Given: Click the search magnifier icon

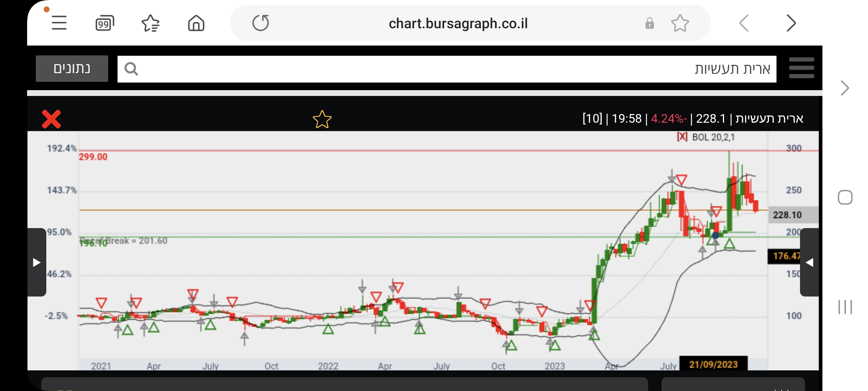Looking at the screenshot, I should coord(131,69).
